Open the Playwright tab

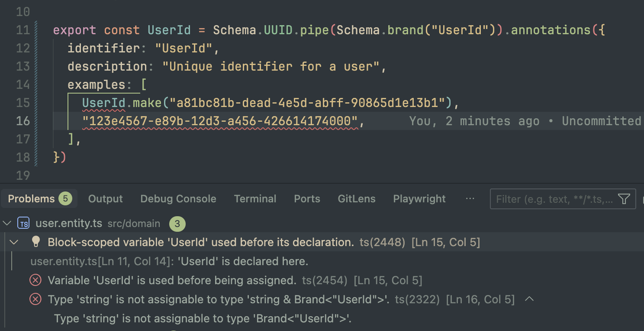click(419, 199)
